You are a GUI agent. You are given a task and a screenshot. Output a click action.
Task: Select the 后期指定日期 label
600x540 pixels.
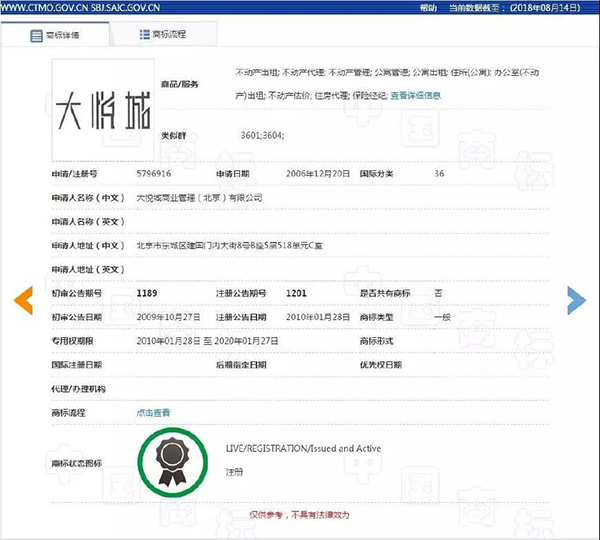(x=241, y=365)
